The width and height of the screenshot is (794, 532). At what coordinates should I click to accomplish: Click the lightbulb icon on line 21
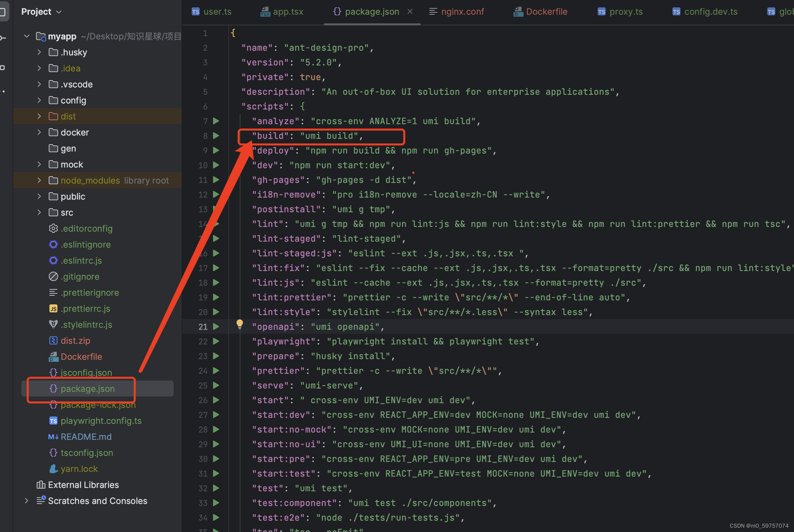(x=239, y=325)
